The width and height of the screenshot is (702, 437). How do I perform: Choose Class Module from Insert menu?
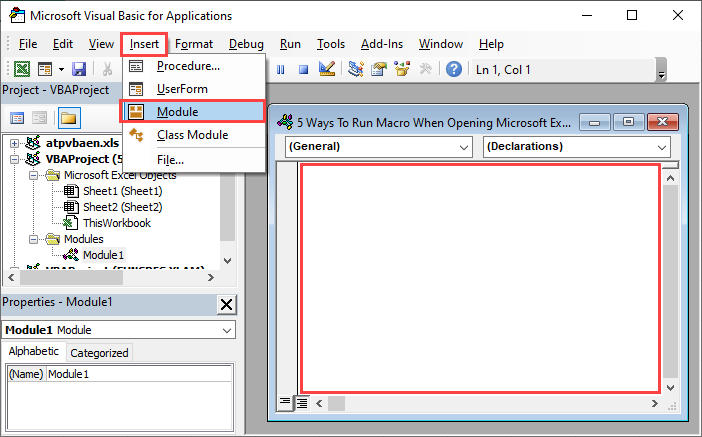tap(194, 135)
